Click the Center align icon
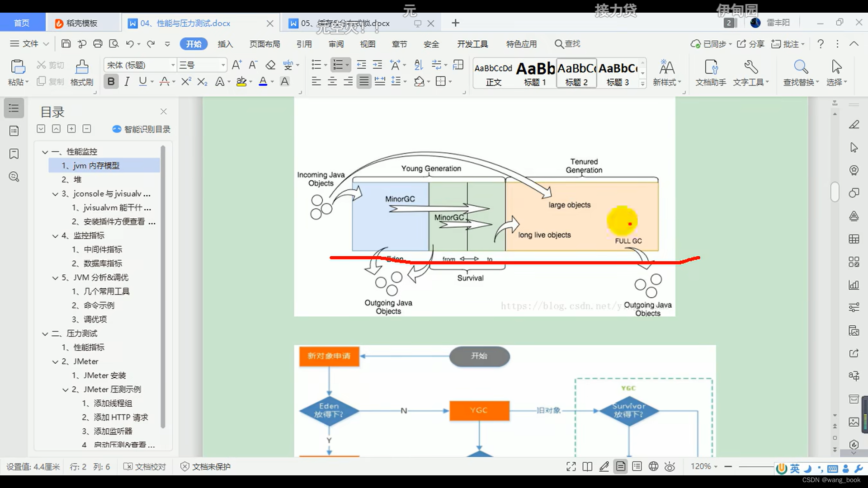This screenshot has width=868, height=488. click(332, 81)
